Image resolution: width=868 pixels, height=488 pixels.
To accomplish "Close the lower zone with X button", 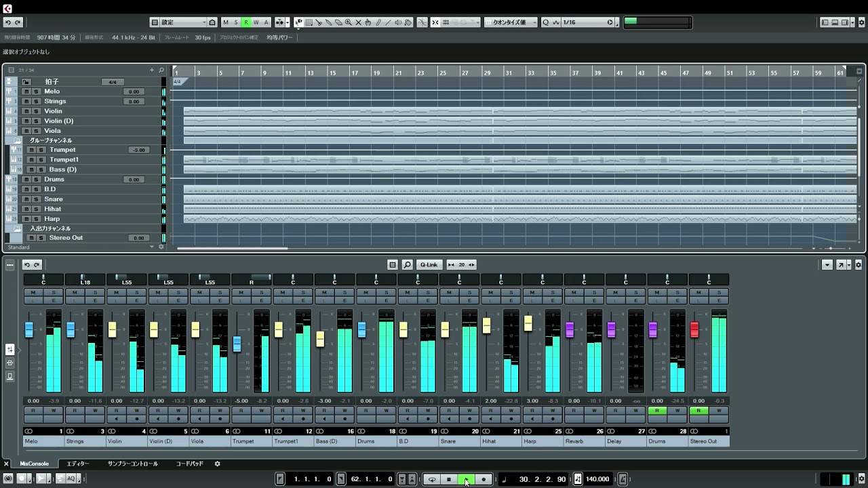I will click(x=6, y=464).
